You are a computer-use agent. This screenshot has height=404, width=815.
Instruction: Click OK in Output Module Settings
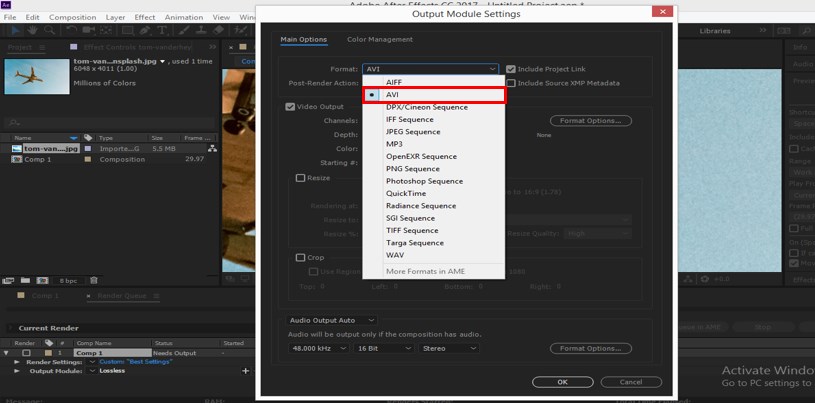tap(562, 382)
